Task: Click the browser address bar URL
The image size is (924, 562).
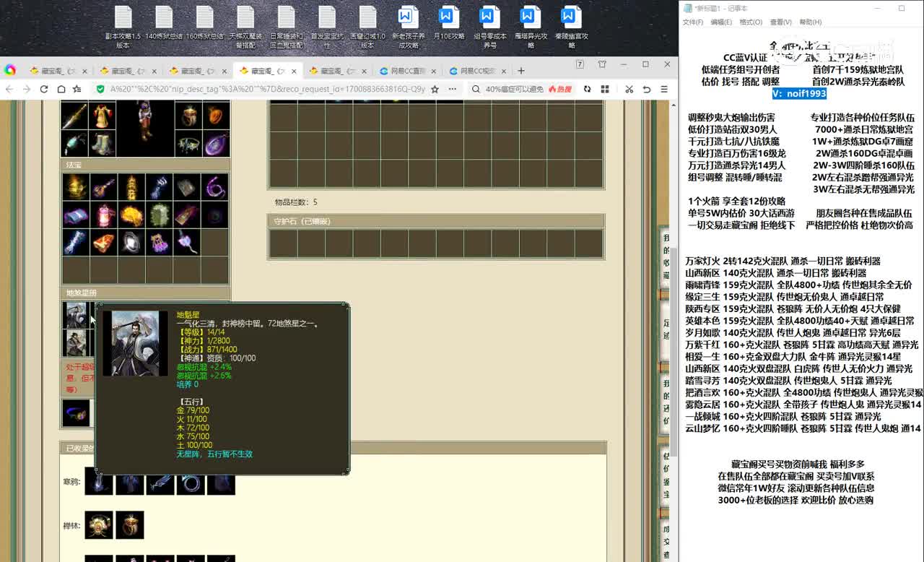Action: 267,89
